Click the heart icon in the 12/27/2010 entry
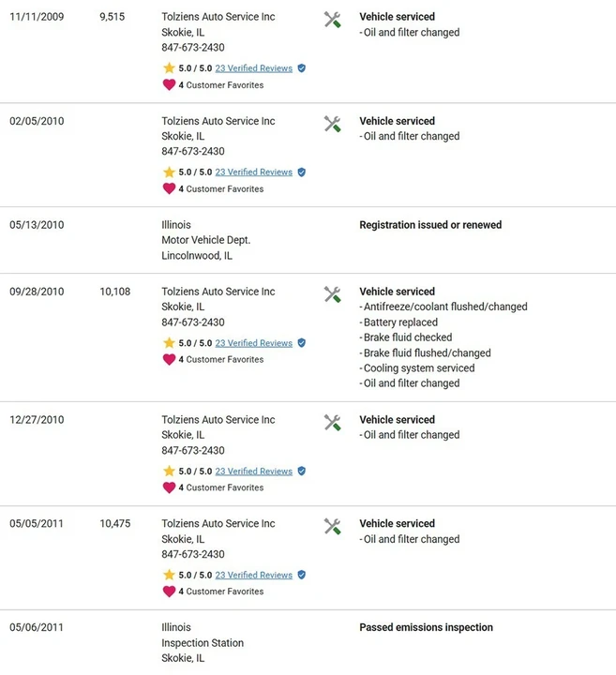The width and height of the screenshot is (616, 675). pyautogui.click(x=169, y=487)
